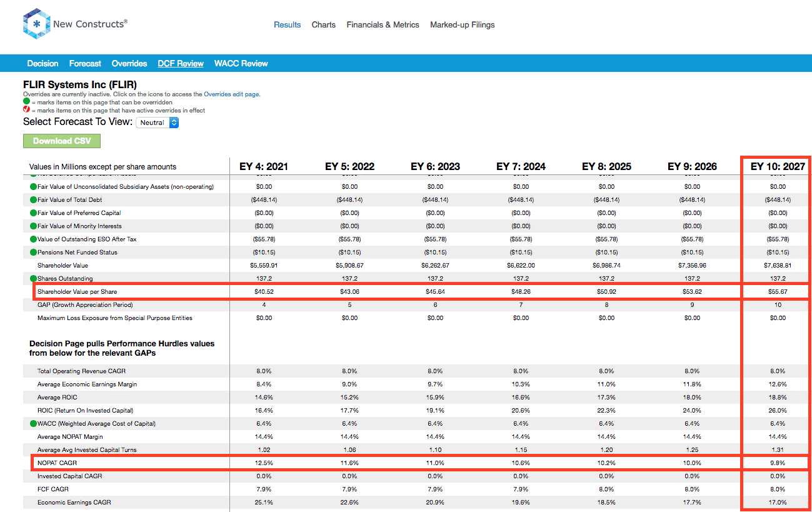Click green override dot for Value of Outstanding ESO
Viewport: 812px width, 512px height.
pyautogui.click(x=33, y=239)
